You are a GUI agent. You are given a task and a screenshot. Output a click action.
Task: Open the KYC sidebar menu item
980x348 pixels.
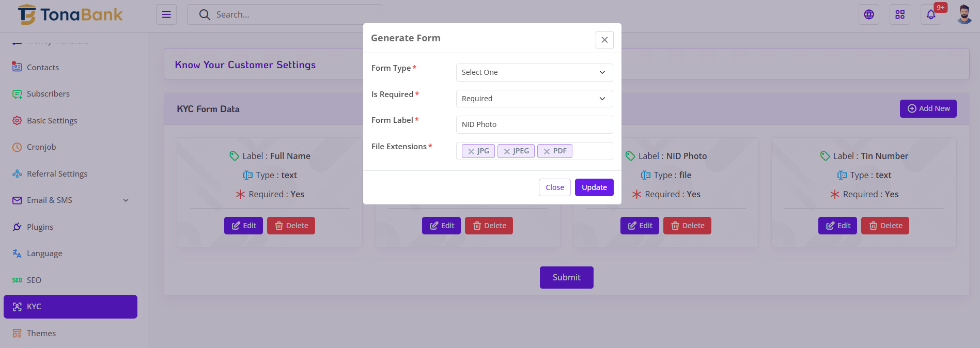pyautogui.click(x=70, y=307)
